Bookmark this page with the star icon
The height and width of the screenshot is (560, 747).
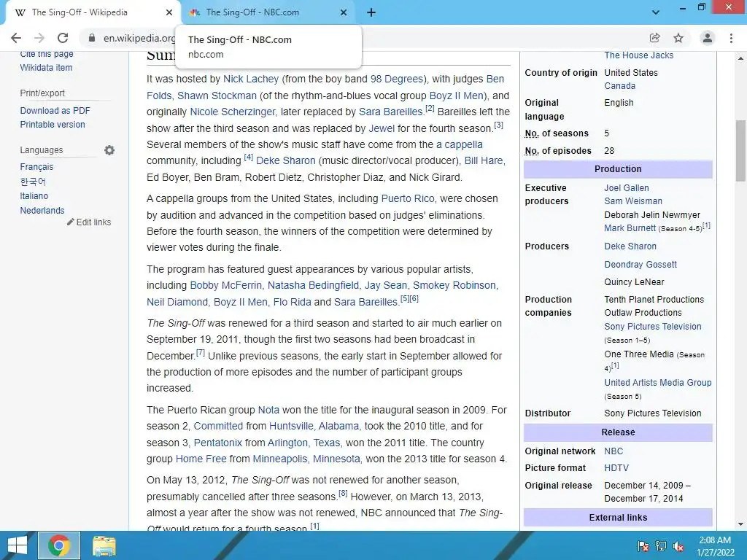[x=678, y=38]
